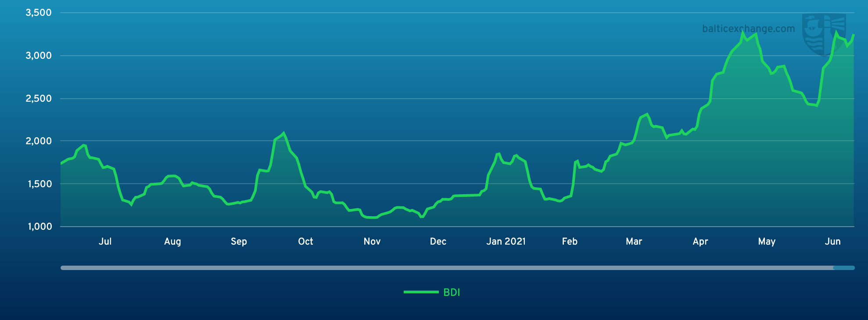Click the 'May' x-axis label
868x320 pixels.
click(767, 242)
